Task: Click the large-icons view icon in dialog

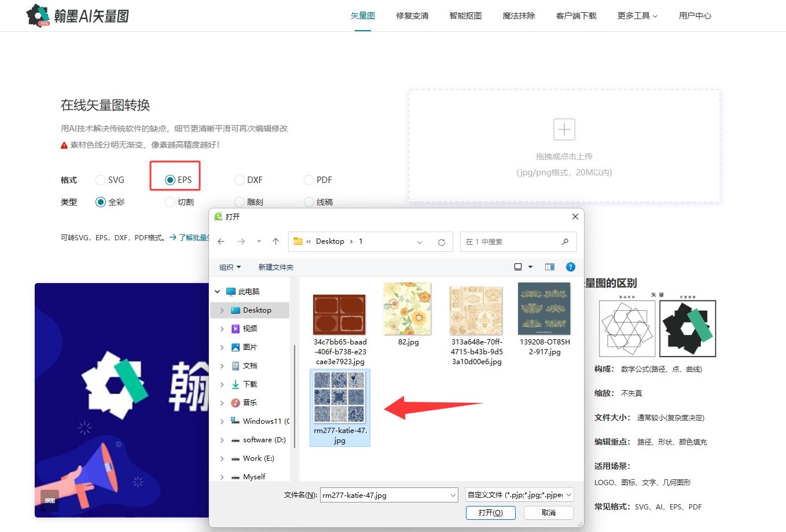Action: click(x=518, y=266)
